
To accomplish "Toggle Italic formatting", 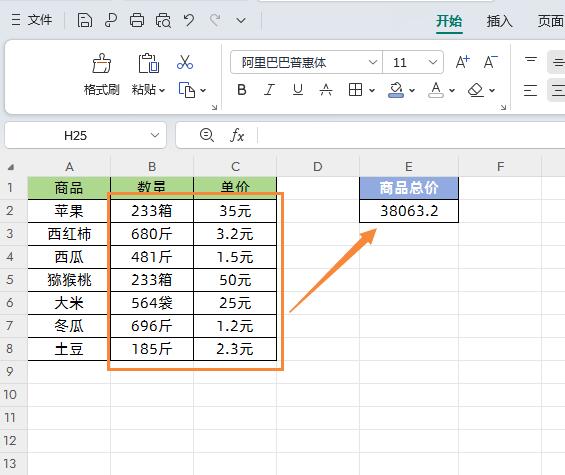I will point(270,90).
